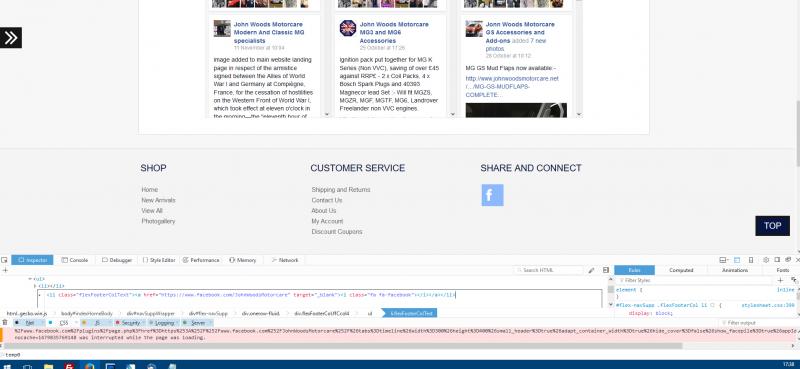Open Shipping and Returns footer link

[341, 189]
